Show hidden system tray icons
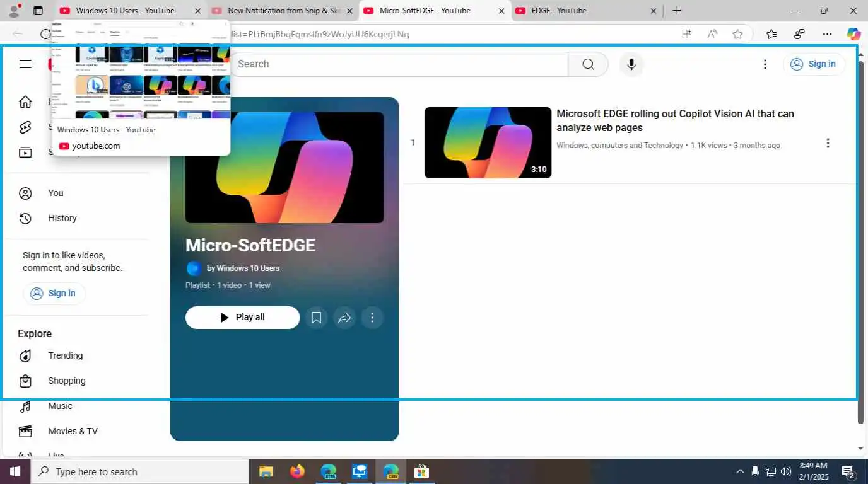 point(740,471)
